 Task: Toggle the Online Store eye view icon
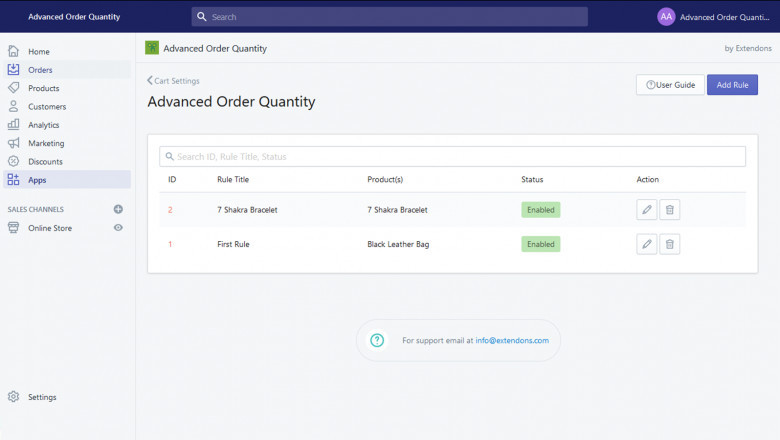click(x=118, y=228)
